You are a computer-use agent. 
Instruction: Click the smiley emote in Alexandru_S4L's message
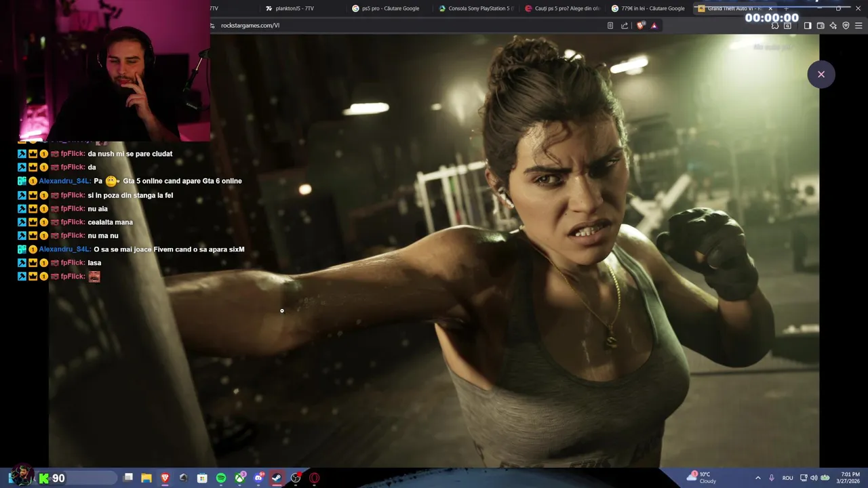[112, 181]
